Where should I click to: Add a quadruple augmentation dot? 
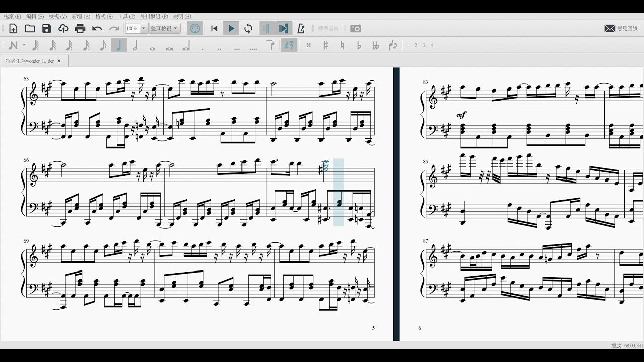253,49
